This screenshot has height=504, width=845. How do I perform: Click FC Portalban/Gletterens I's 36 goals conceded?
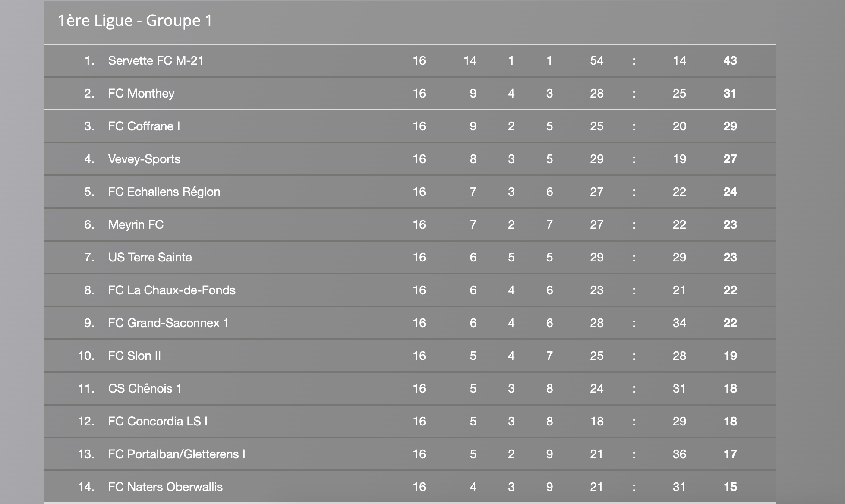pyautogui.click(x=679, y=454)
